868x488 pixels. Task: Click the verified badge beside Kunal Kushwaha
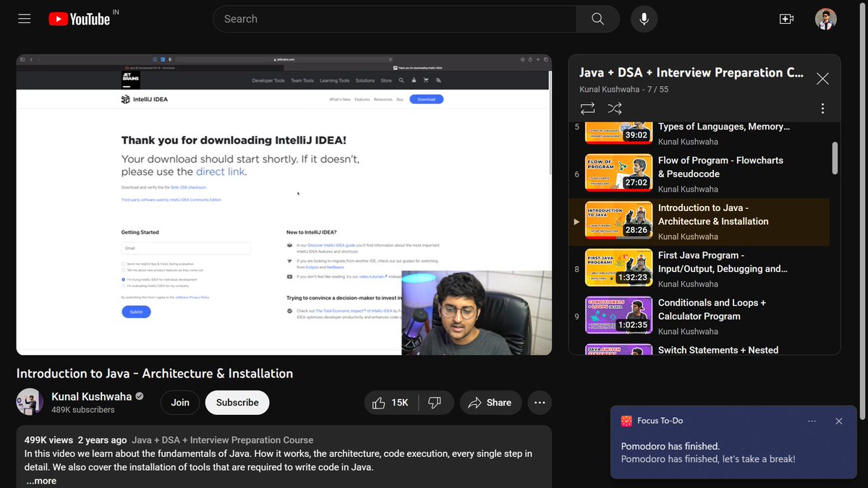click(x=140, y=396)
